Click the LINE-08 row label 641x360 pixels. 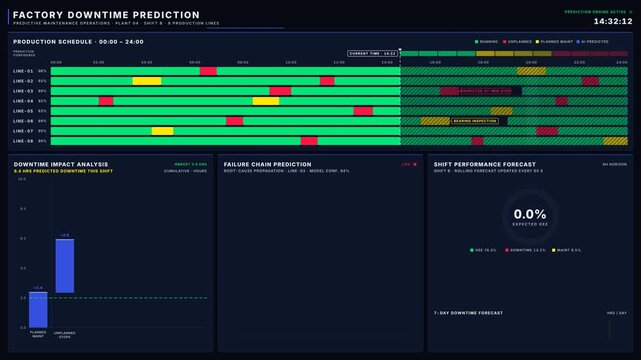tap(23, 141)
